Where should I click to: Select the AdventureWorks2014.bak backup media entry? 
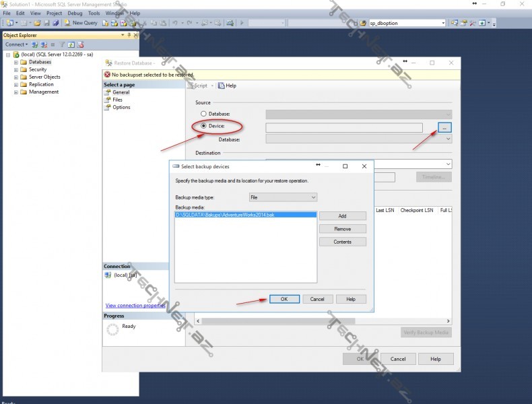225,215
